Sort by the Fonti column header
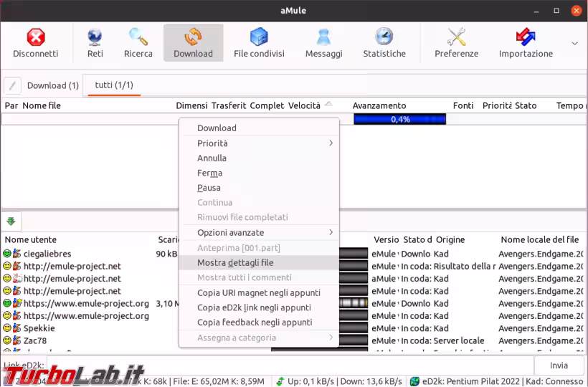Viewport: 588px width, 387px height. [x=463, y=105]
